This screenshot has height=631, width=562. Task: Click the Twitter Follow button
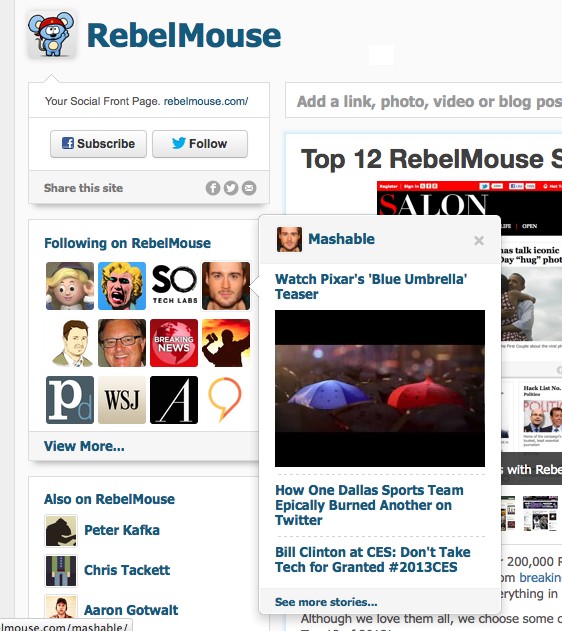(200, 144)
